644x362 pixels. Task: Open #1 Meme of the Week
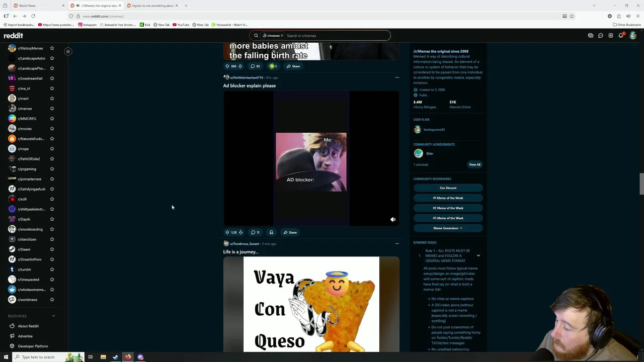(x=448, y=198)
